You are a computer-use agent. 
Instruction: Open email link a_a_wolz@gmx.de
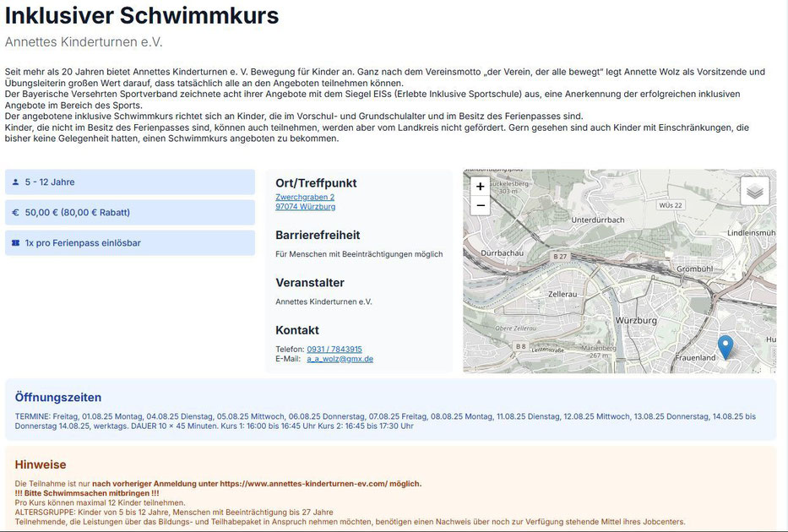[340, 359]
